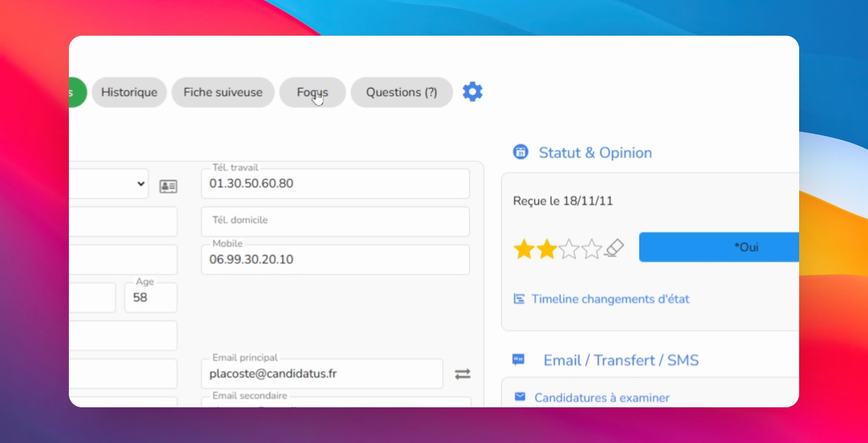Screen dimensions: 868x443
Task: Swap emails using the double-arrow icon
Action: coord(462,373)
